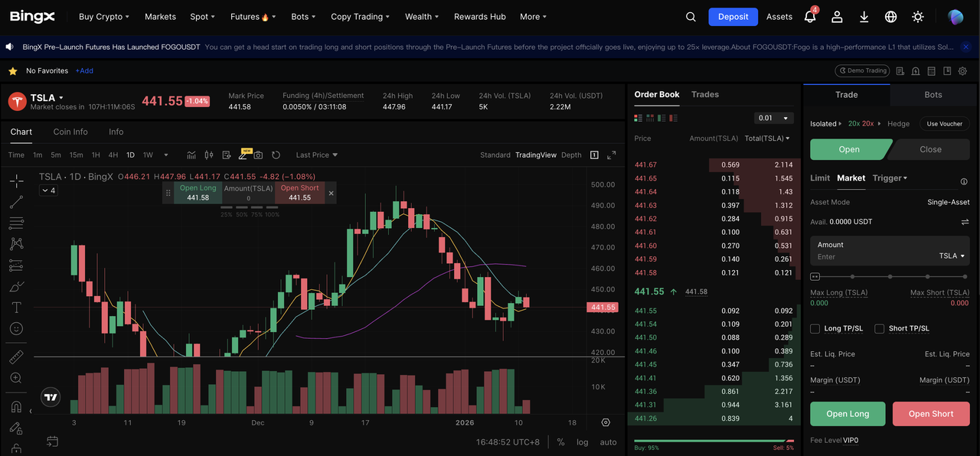Open the 0.01 order book precision dropdown
Screen dimensions: 980x456
[773, 119]
